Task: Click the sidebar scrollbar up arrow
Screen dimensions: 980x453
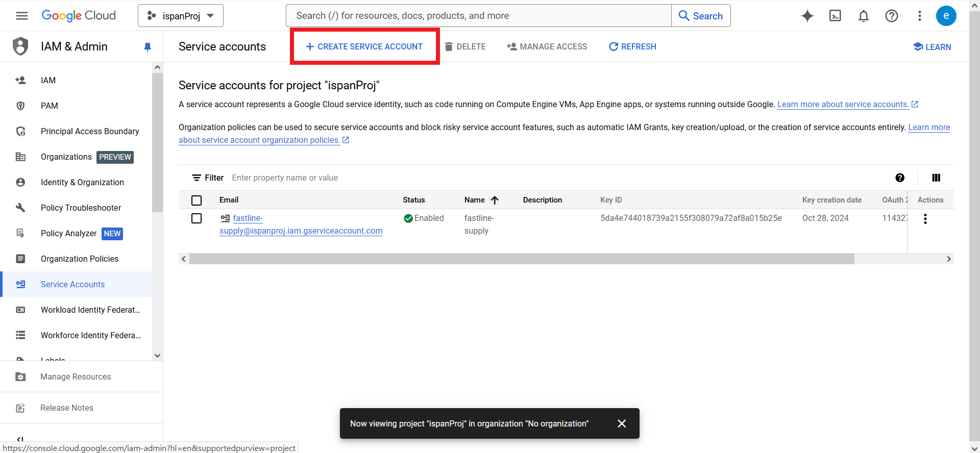Action: point(157,67)
